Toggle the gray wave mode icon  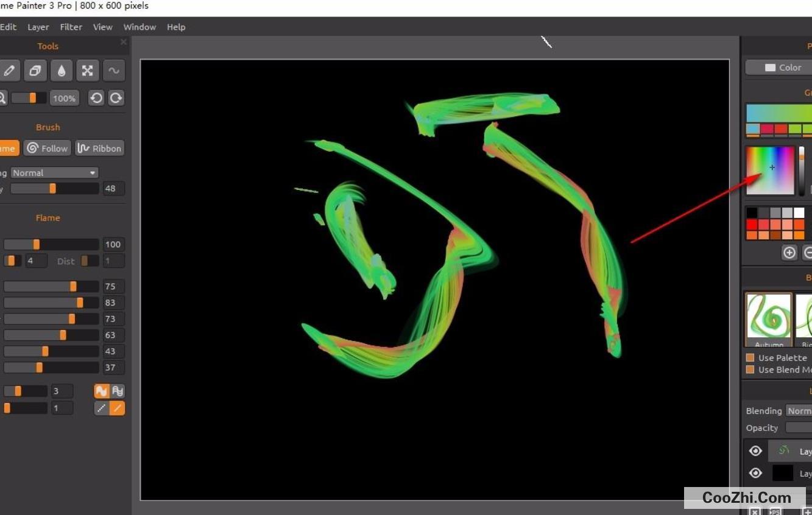tap(118, 391)
